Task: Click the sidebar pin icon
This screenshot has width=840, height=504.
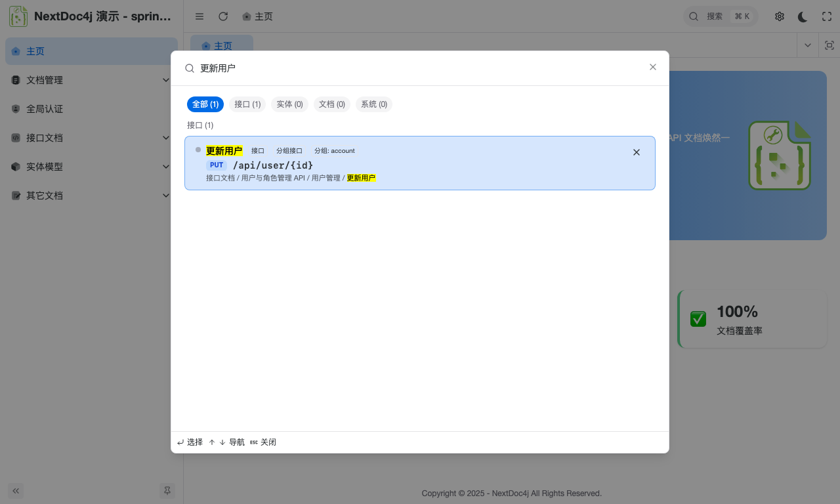Action: [167, 490]
